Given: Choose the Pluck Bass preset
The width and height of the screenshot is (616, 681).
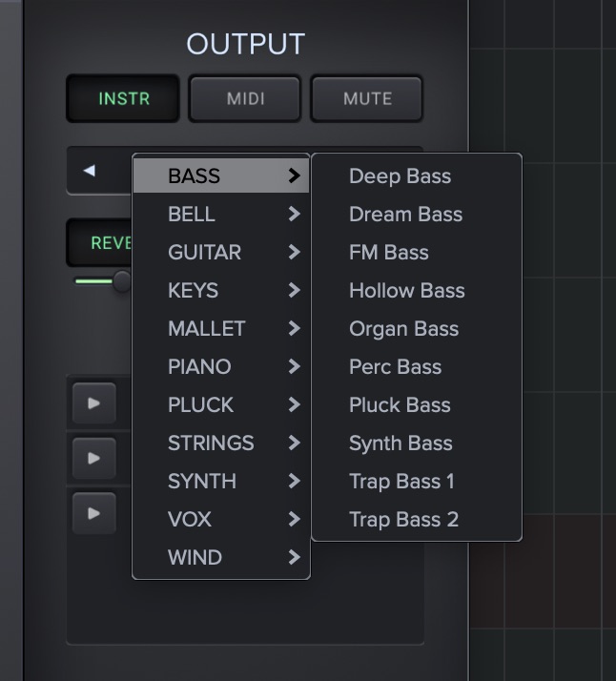Looking at the screenshot, I should [x=400, y=405].
